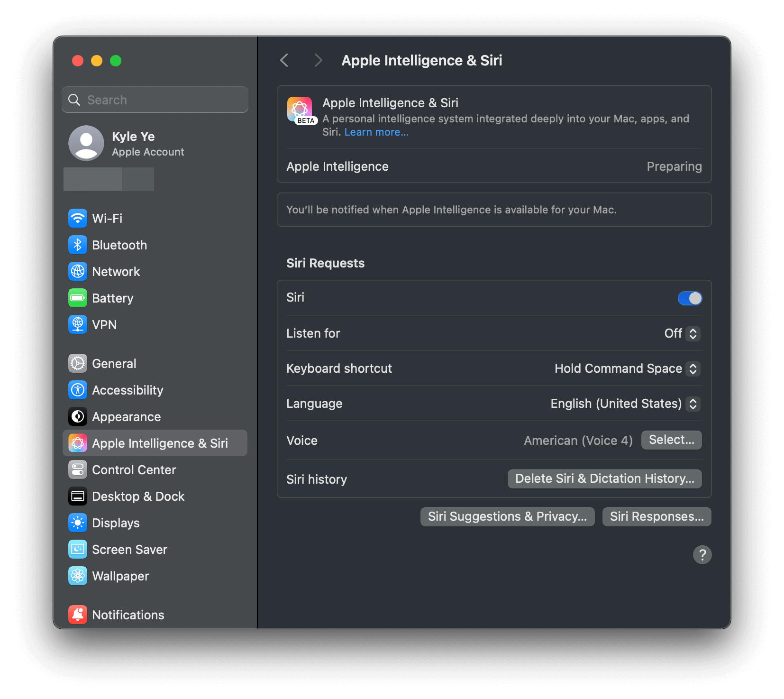This screenshot has height=699, width=784.
Task: Click Delete Siri & Dictation History button
Action: point(604,479)
